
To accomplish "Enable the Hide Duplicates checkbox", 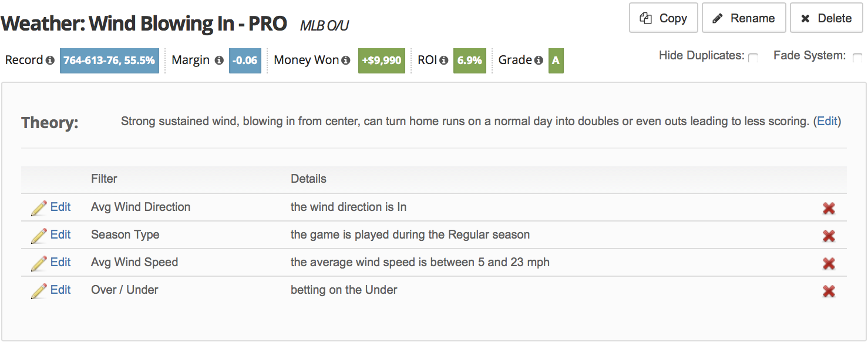I will (x=753, y=58).
